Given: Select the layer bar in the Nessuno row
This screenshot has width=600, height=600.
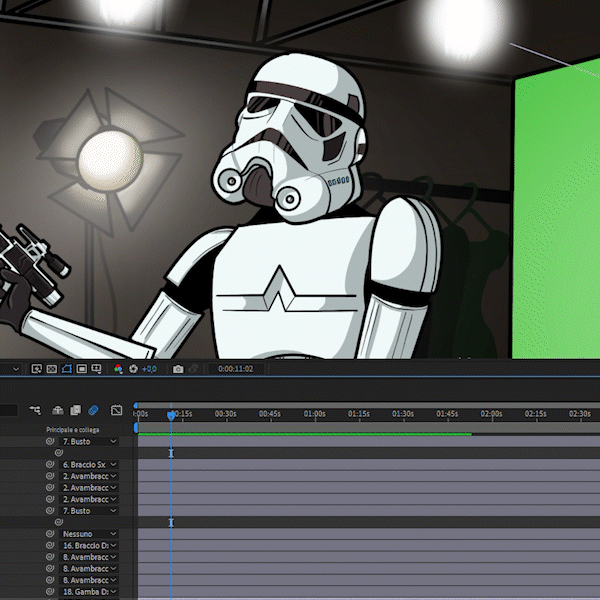Looking at the screenshot, I should (x=369, y=534).
